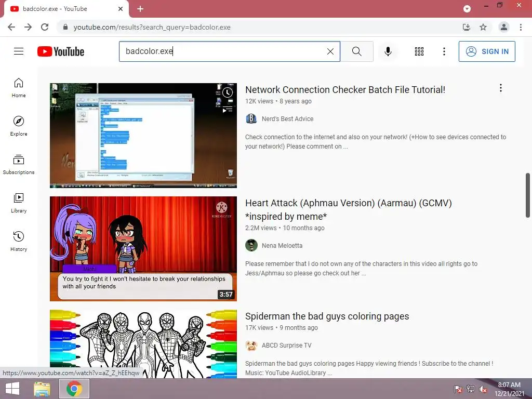Open Heart Attack Aphmau video thumbnail
This screenshot has width=532, height=399.
tap(143, 249)
